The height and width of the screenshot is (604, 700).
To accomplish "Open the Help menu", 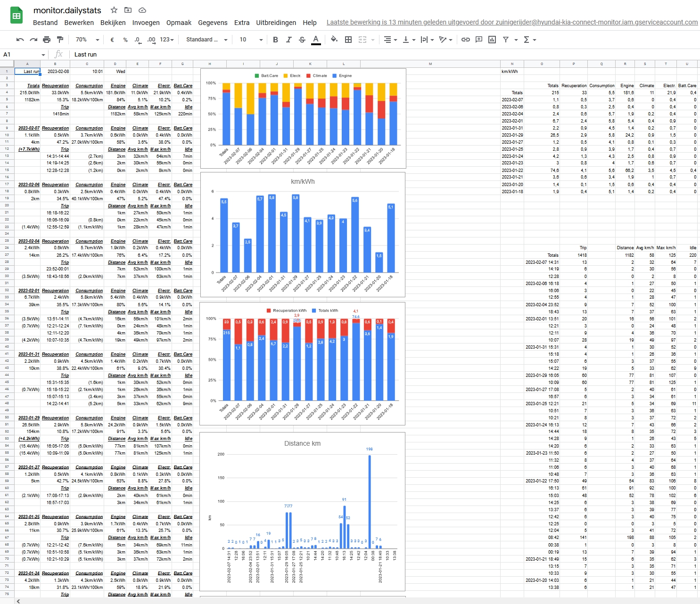I will [x=310, y=23].
